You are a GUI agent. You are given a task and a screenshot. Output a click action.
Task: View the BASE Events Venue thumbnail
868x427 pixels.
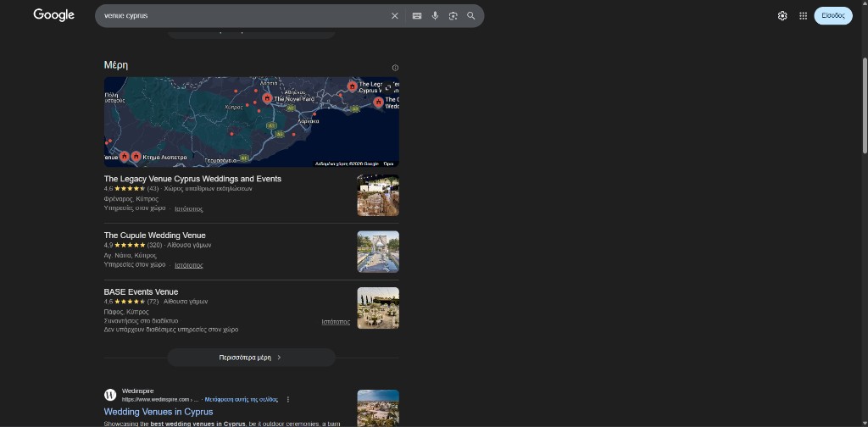pyautogui.click(x=378, y=308)
